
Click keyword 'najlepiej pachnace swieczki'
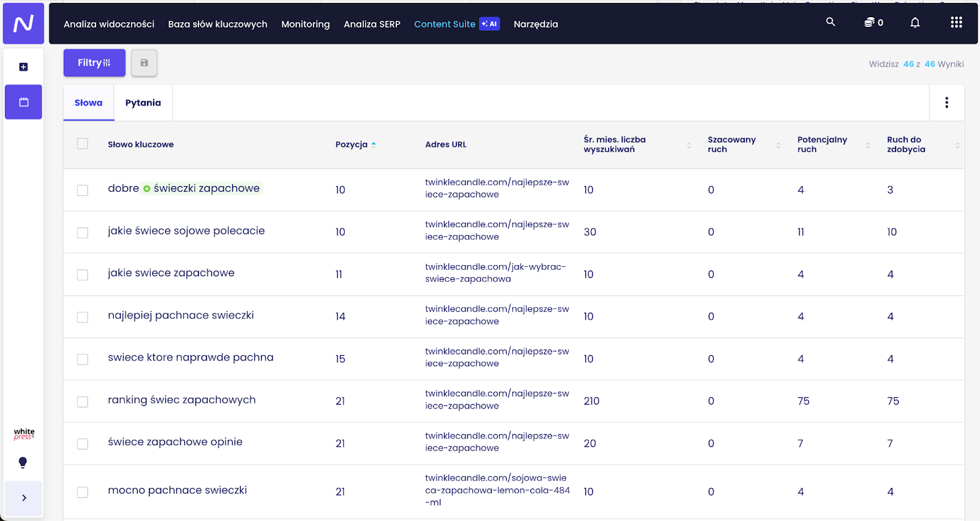[181, 315]
